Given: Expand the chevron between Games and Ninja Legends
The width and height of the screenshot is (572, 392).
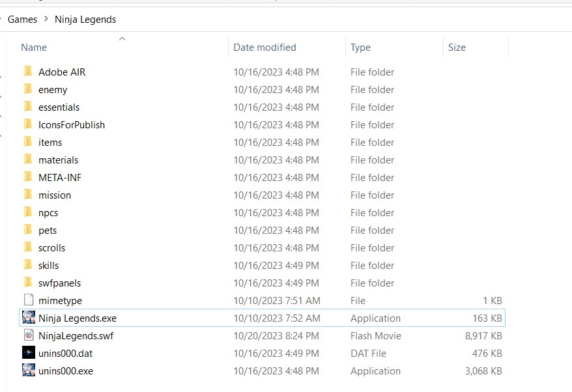Looking at the screenshot, I should click(x=46, y=19).
